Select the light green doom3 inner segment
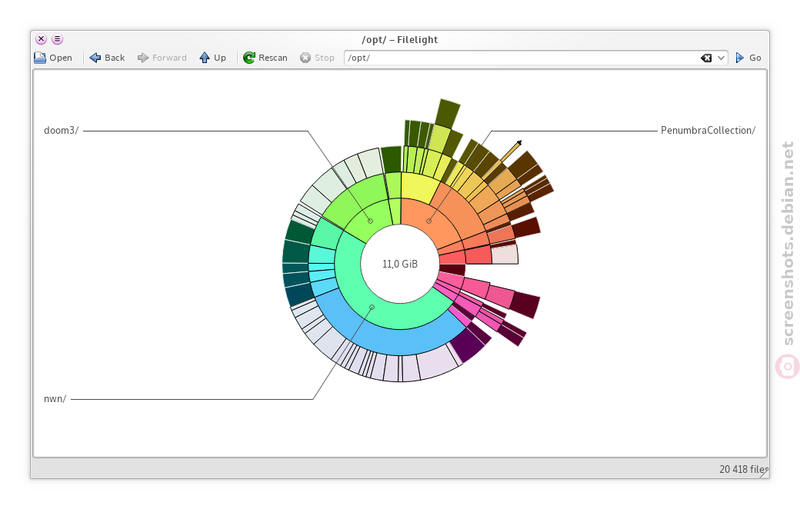The width and height of the screenshot is (800, 509). click(x=370, y=219)
